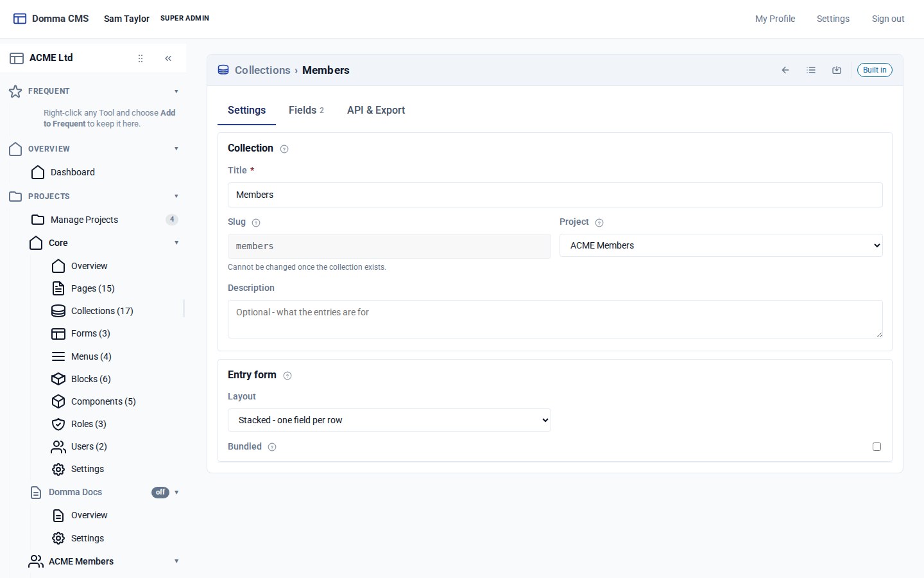Open the Project dropdown showing ACME Members

(721, 245)
